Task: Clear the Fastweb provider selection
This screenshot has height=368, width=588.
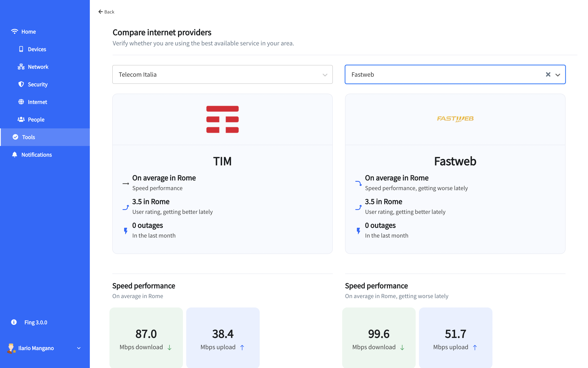Action: pyautogui.click(x=548, y=74)
